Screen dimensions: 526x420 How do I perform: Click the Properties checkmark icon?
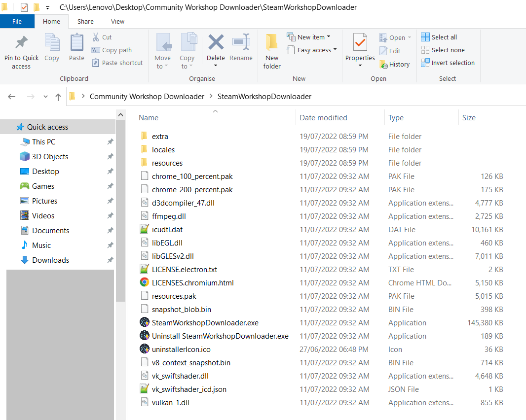(360, 42)
